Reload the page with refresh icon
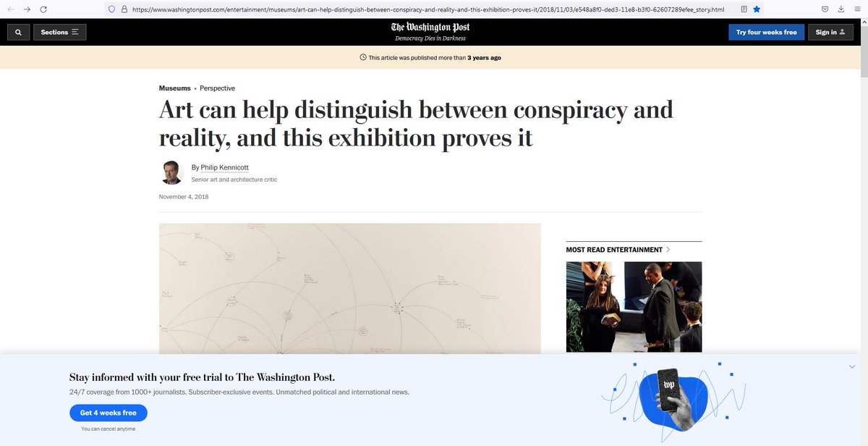This screenshot has height=446, width=868. 43,9
